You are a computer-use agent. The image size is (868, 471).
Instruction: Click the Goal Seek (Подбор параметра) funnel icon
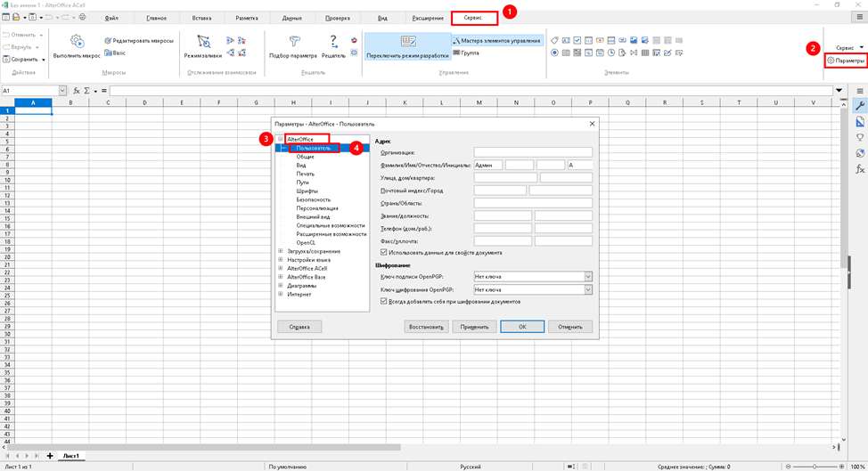point(292,41)
